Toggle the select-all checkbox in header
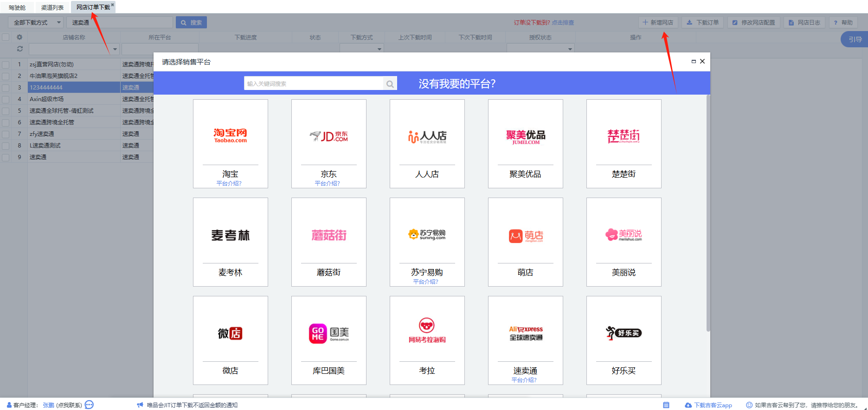The height and width of the screenshot is (410, 868). coord(6,37)
